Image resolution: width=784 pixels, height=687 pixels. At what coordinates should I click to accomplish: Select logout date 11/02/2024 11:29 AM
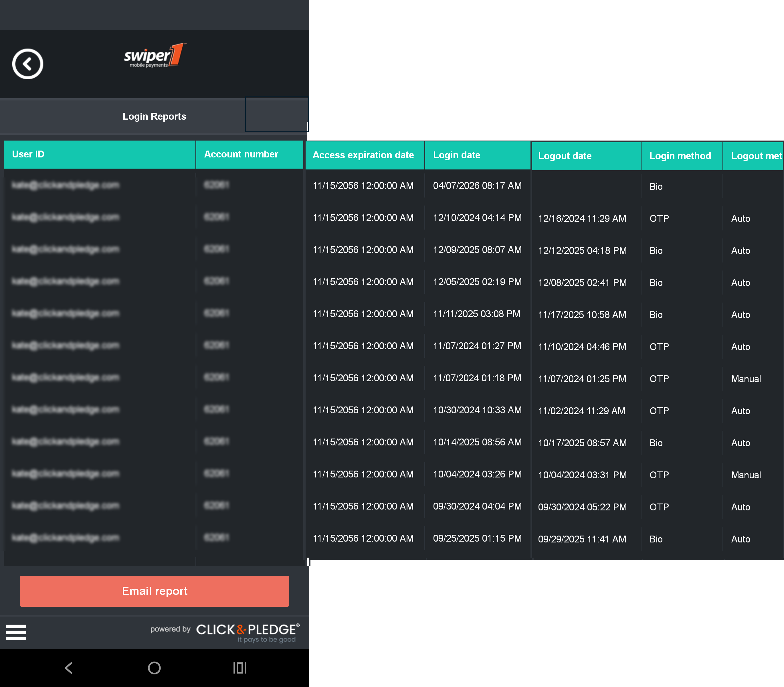(x=582, y=411)
